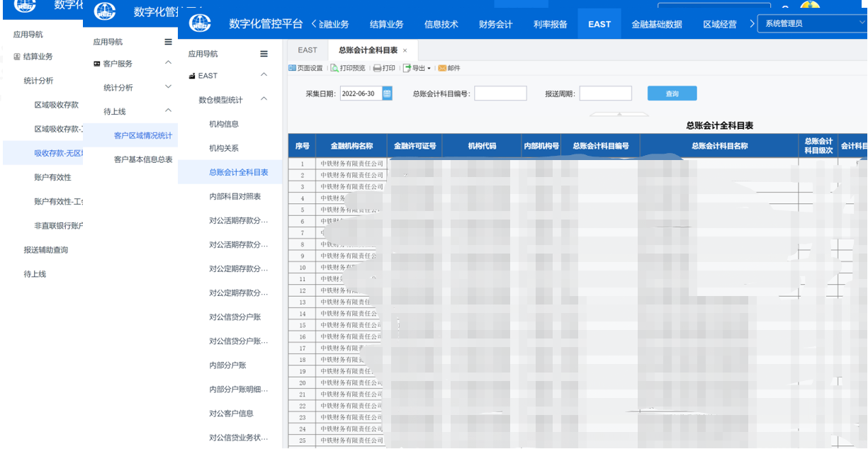
Task: Open the 导出 export dropdown
Action: click(417, 68)
